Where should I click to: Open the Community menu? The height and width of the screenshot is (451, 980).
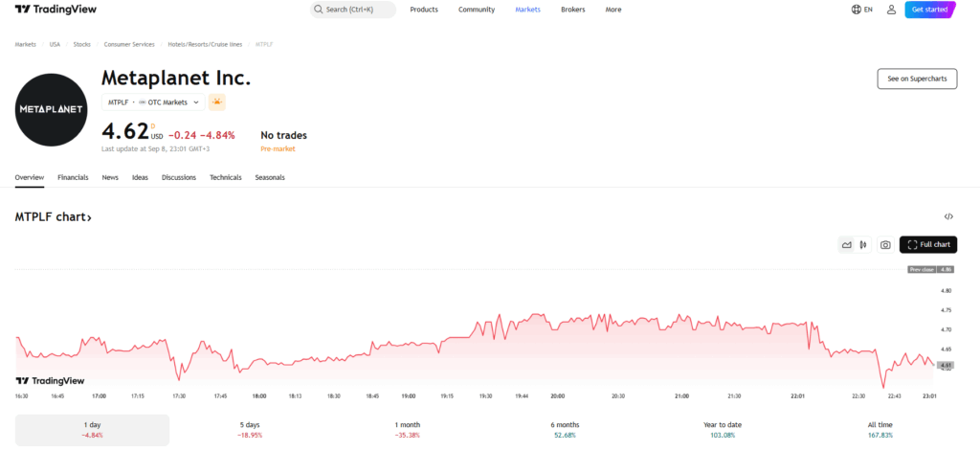point(477,10)
